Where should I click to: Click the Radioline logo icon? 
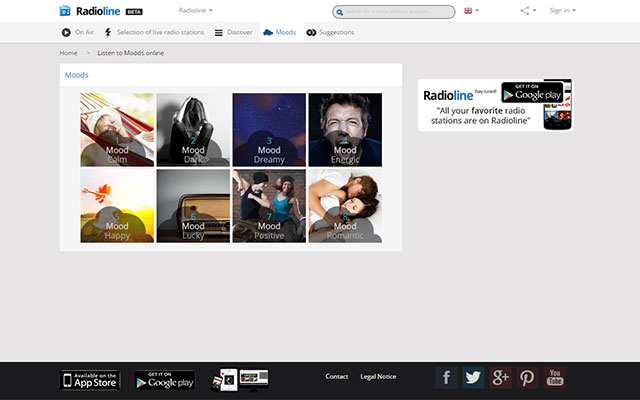point(65,11)
